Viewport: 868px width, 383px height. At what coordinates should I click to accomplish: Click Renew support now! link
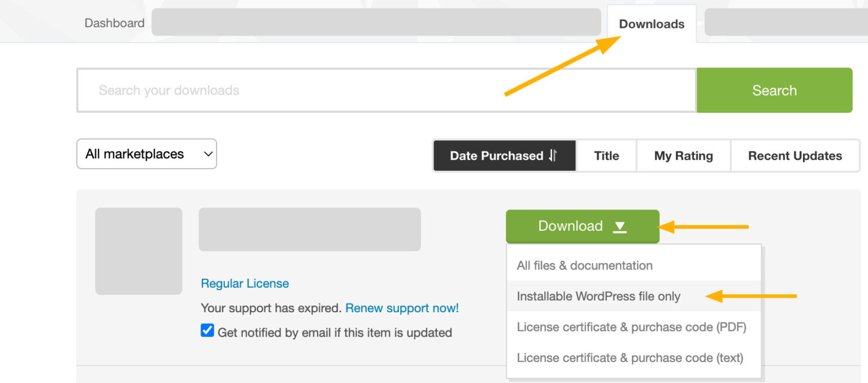[x=402, y=308]
